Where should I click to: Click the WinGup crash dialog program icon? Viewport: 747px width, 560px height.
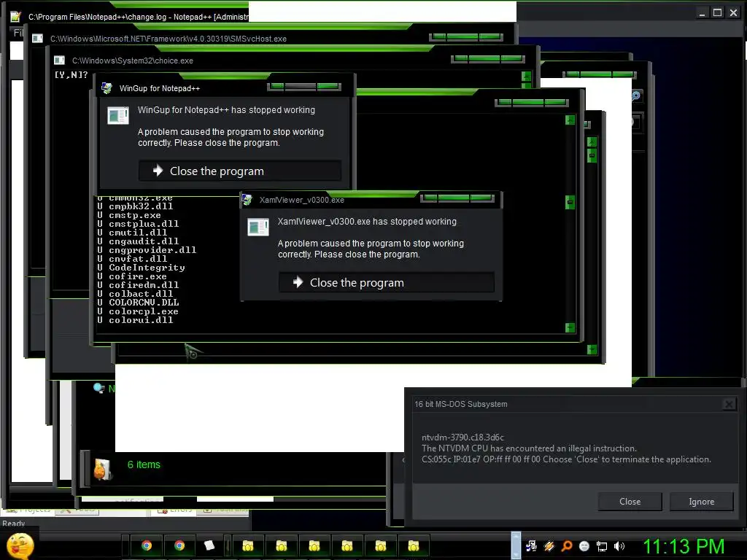point(118,116)
